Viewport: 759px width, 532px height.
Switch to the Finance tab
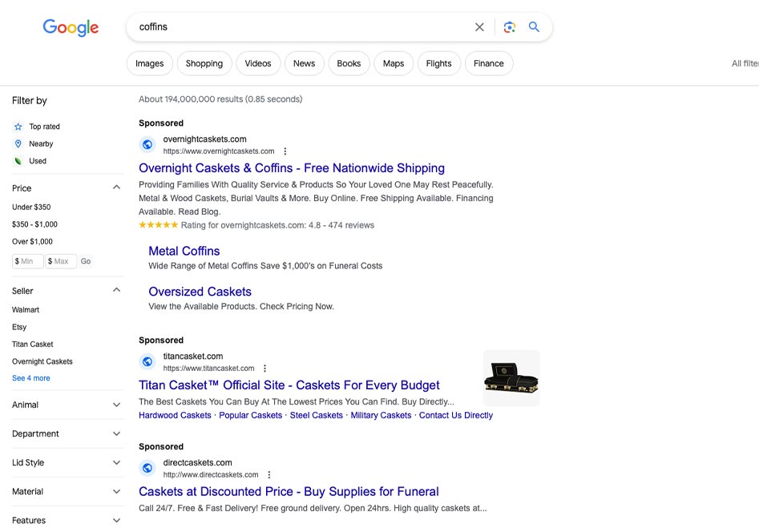click(489, 63)
